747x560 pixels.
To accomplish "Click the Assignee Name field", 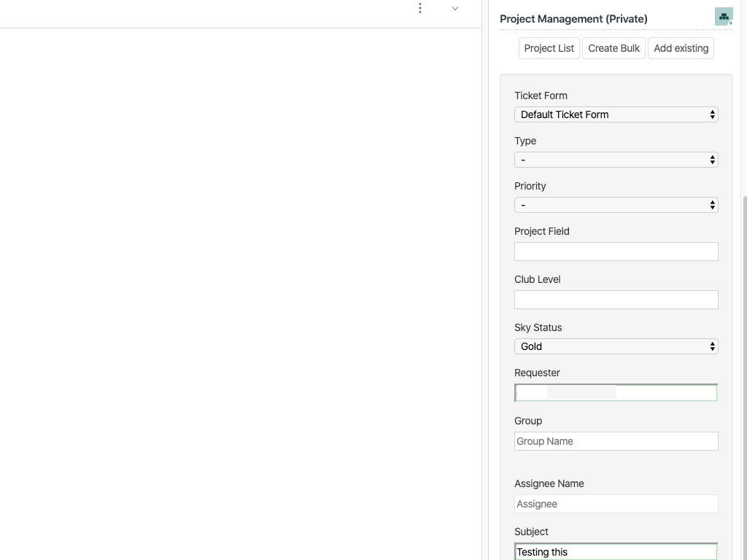I will tap(616, 504).
